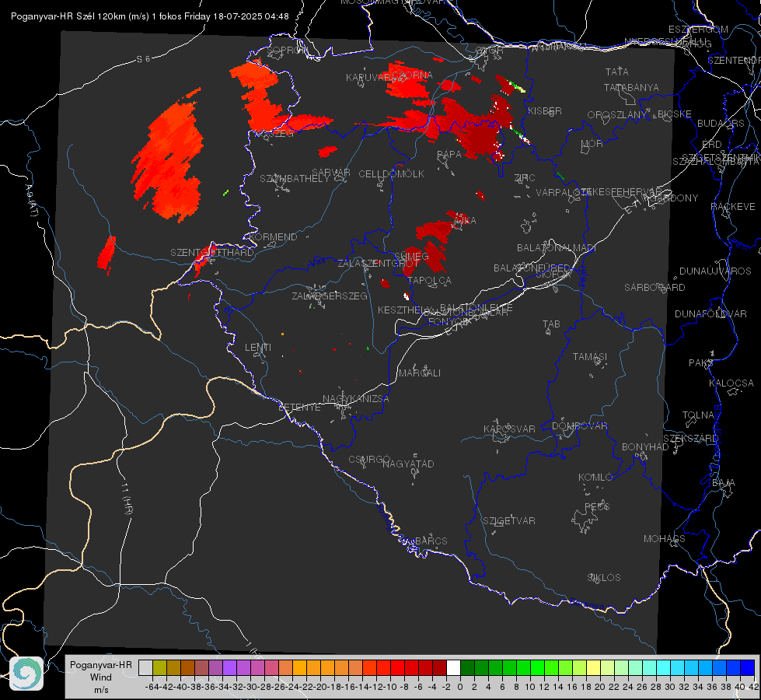
Task: Click the S 6 road label
Action: click(143, 59)
